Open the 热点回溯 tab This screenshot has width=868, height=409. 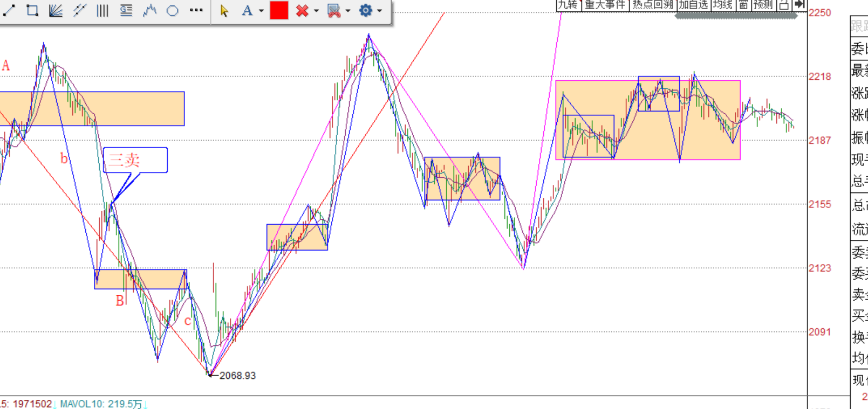pos(653,5)
